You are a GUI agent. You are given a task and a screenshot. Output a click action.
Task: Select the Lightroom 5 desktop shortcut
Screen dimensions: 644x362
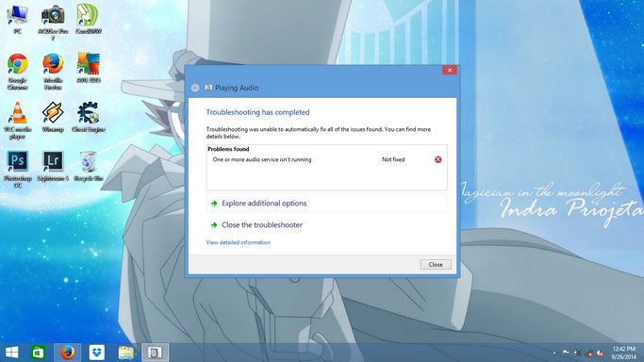53,166
